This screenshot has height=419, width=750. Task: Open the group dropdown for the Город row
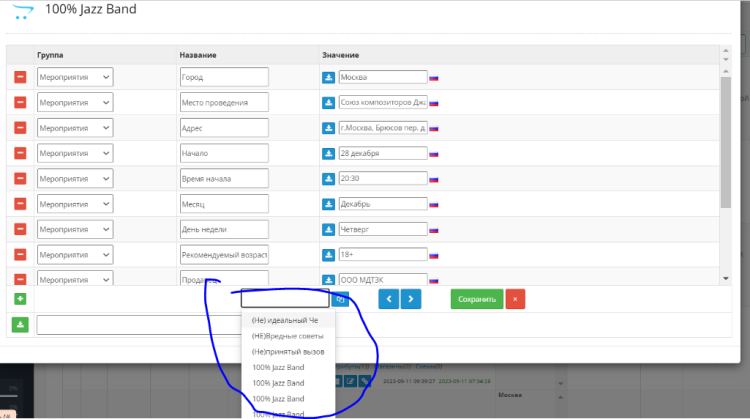click(75, 77)
